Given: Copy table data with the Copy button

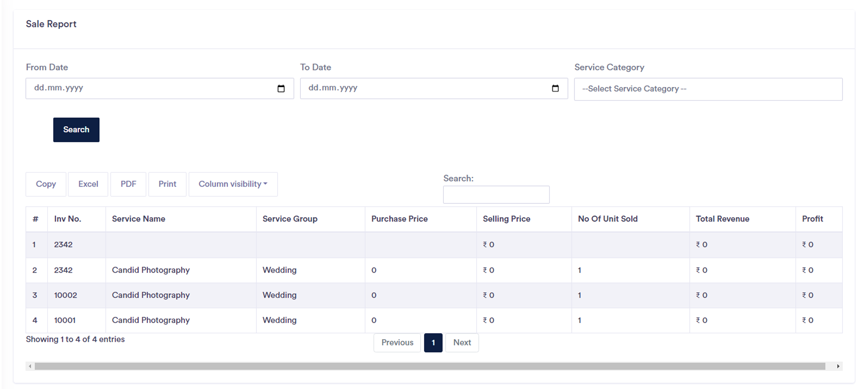Looking at the screenshot, I should point(46,184).
